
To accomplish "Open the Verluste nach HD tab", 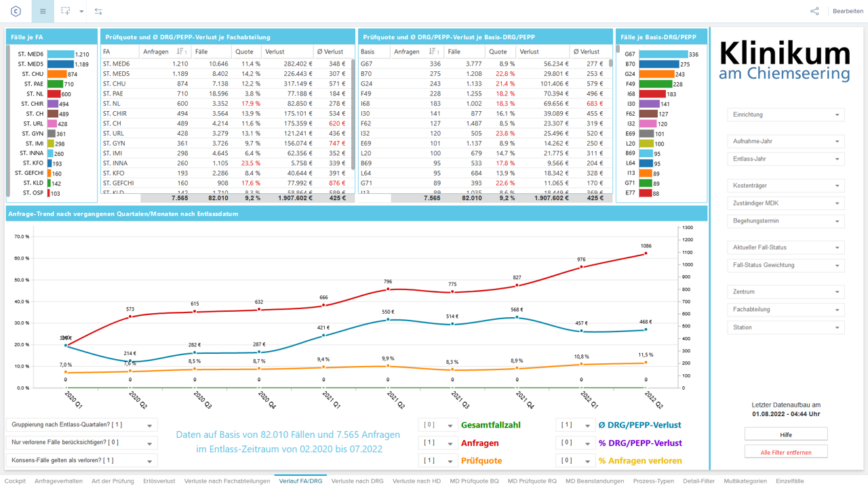I will 416,481.
